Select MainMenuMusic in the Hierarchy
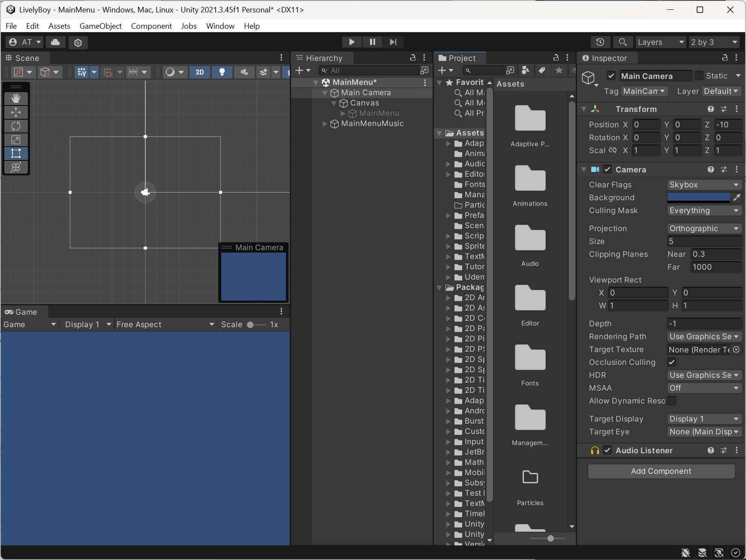This screenshot has height=560, width=746. (372, 123)
